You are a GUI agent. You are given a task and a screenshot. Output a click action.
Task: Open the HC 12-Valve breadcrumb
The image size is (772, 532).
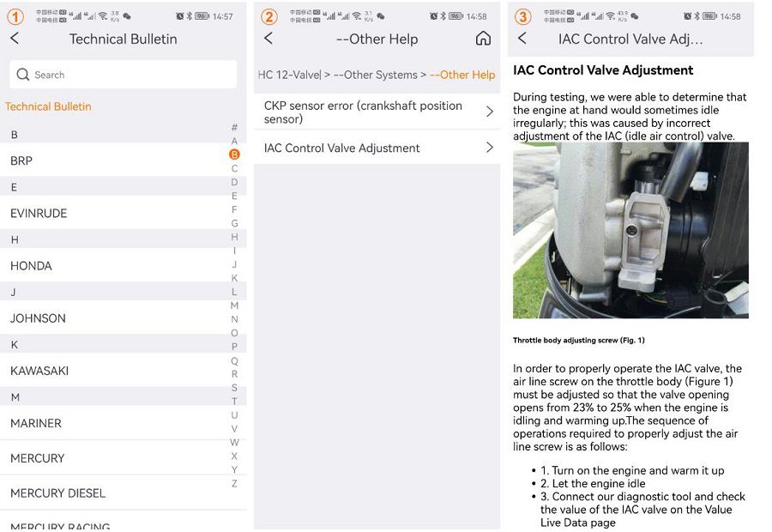coord(289,75)
